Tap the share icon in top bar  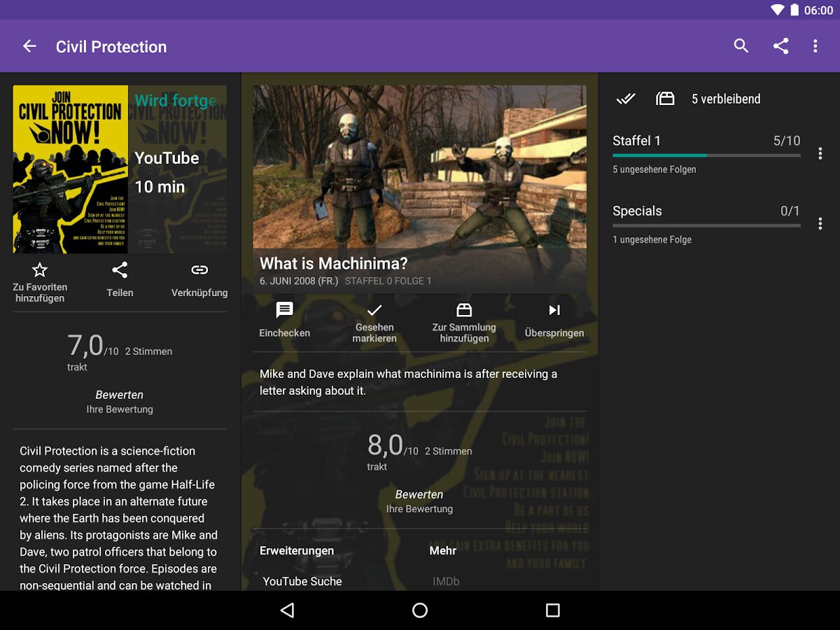pos(780,46)
